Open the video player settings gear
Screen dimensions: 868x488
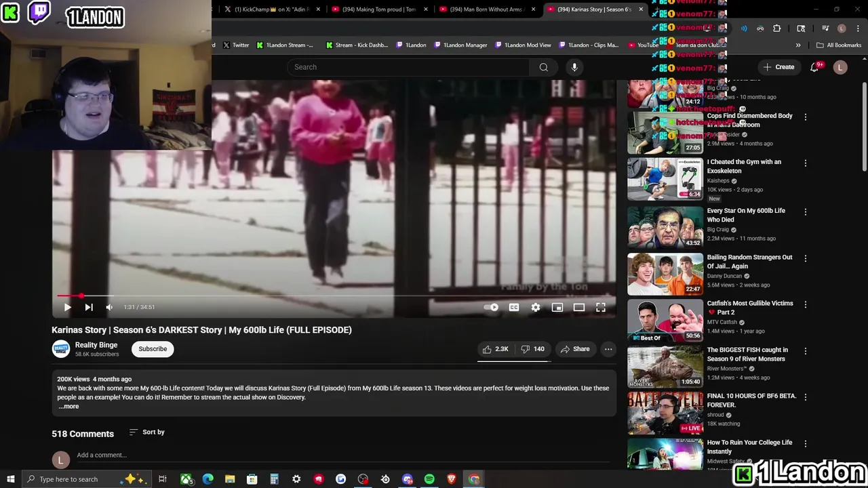[x=536, y=307]
